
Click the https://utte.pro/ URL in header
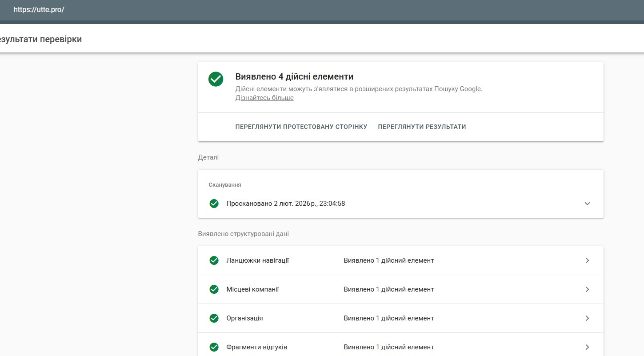(39, 9)
